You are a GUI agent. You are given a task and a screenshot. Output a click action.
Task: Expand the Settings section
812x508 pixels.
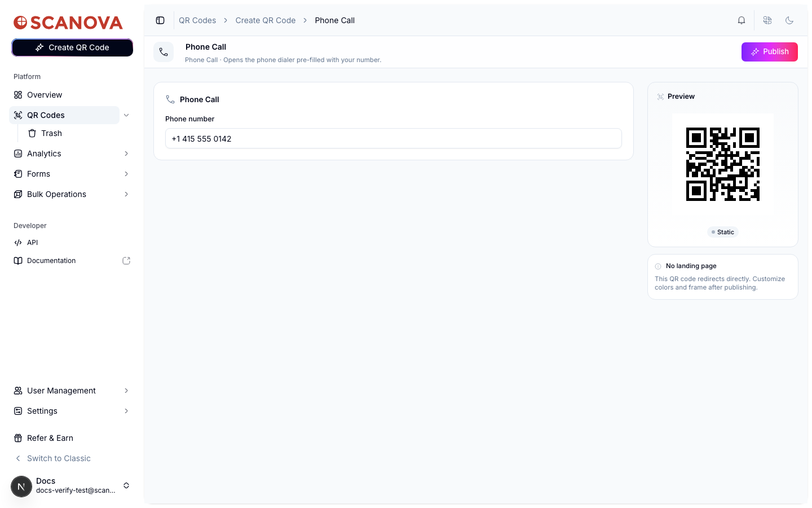[126, 411]
